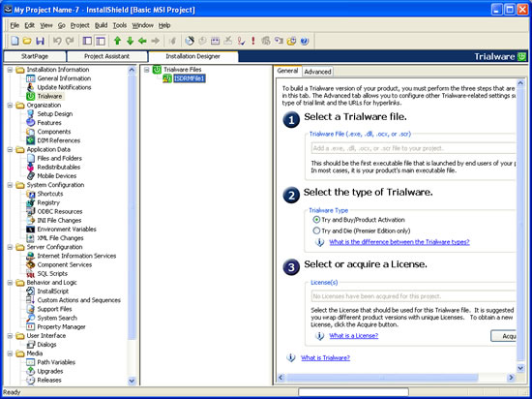Open Custom Actions and Sequences view

78,300
